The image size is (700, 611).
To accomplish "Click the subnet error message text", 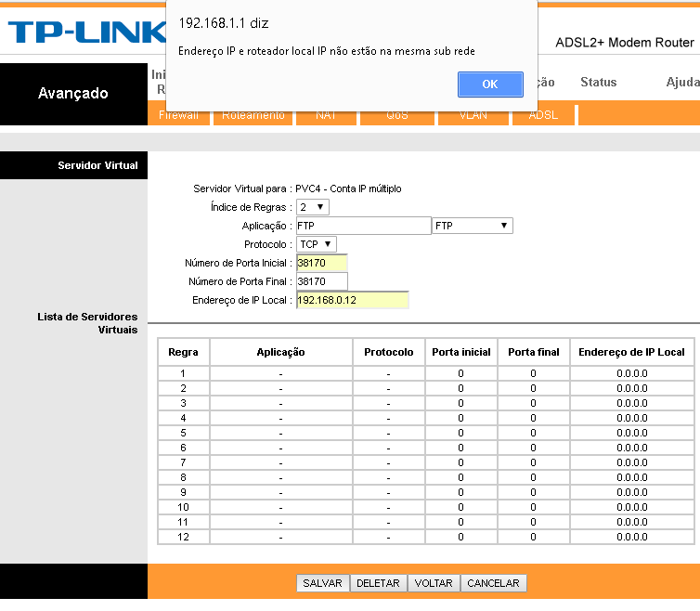I will pyautogui.click(x=327, y=51).
